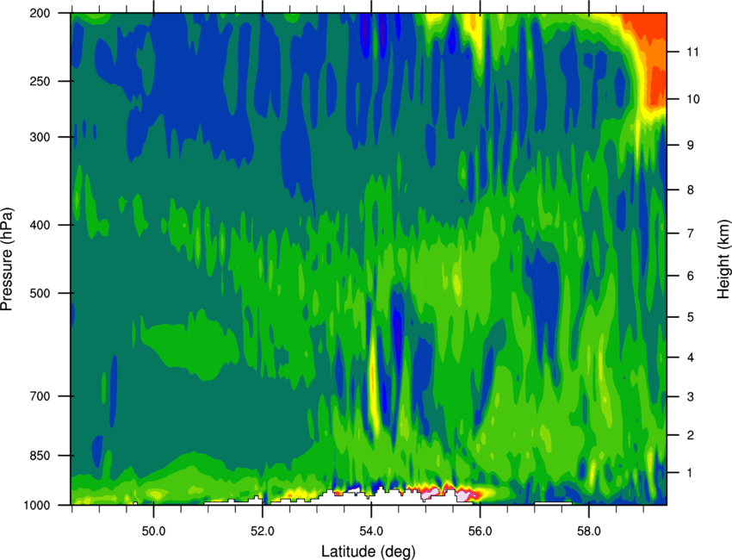This screenshot has height=560, width=732.
Task: Click the pink surface contour near 55 degrees
Action: click(431, 491)
